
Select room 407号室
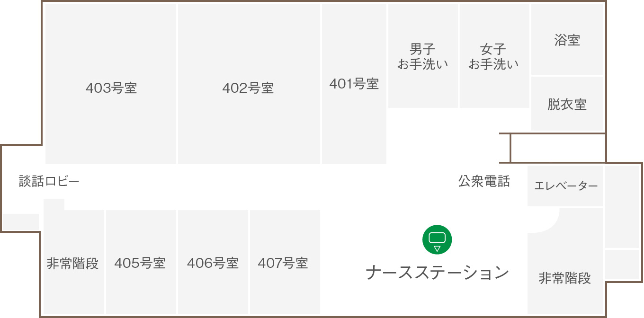[284, 263]
